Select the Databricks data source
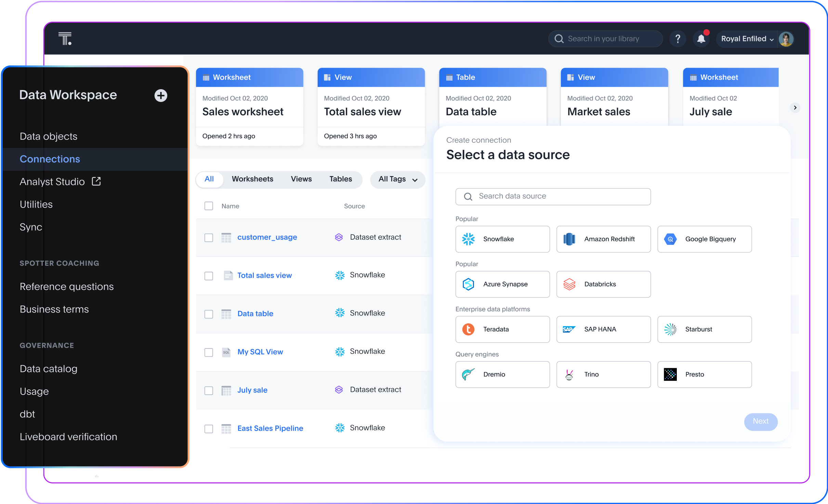The width and height of the screenshot is (828, 504). pos(603,284)
